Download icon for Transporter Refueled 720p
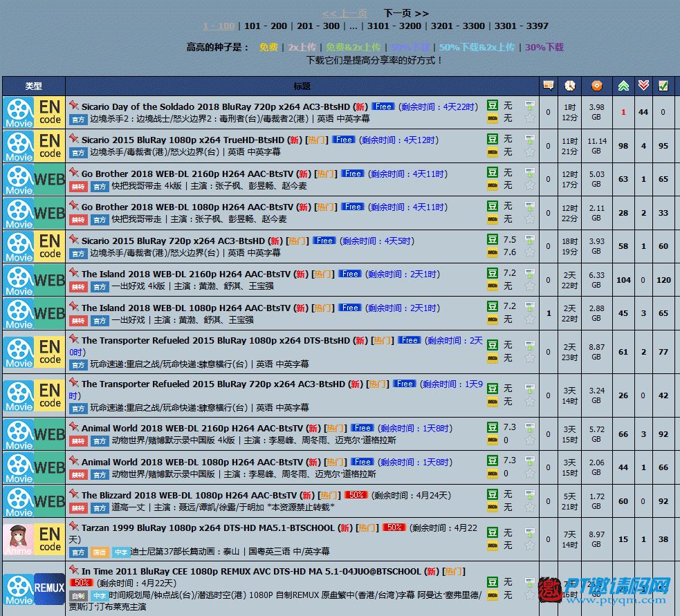The image size is (680, 616). 529,389
